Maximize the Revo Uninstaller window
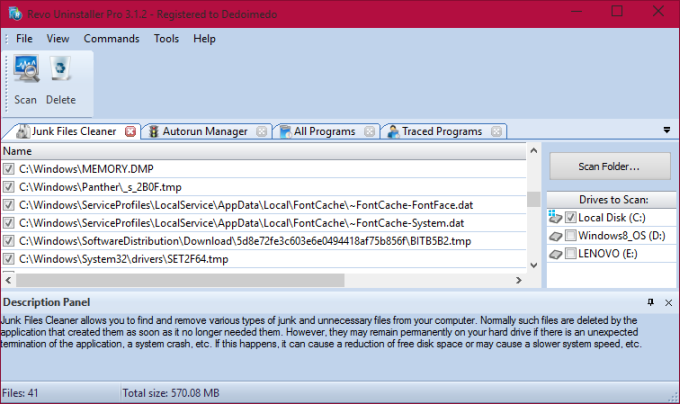The image size is (680, 404). coord(617,11)
